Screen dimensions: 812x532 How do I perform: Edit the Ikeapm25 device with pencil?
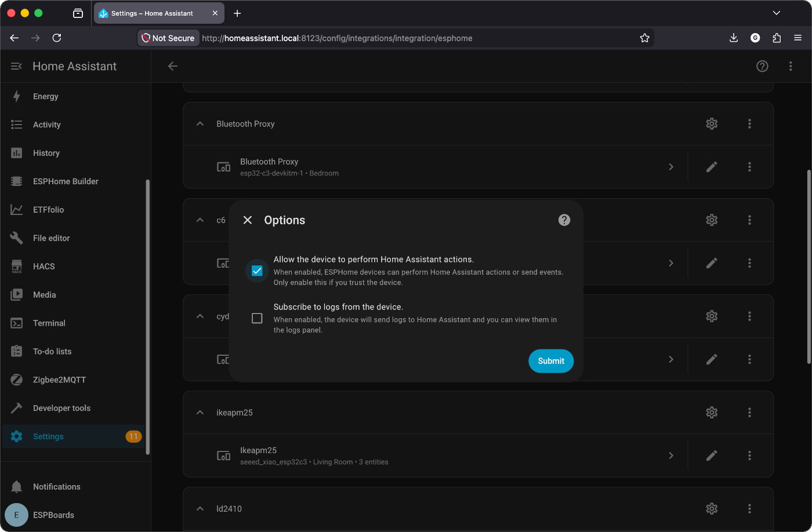[x=712, y=456]
